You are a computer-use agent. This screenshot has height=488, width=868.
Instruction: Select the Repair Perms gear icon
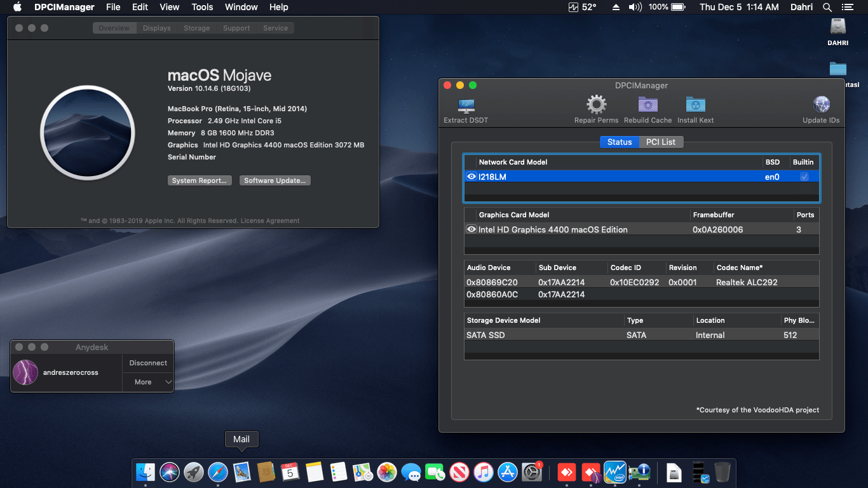coord(595,106)
